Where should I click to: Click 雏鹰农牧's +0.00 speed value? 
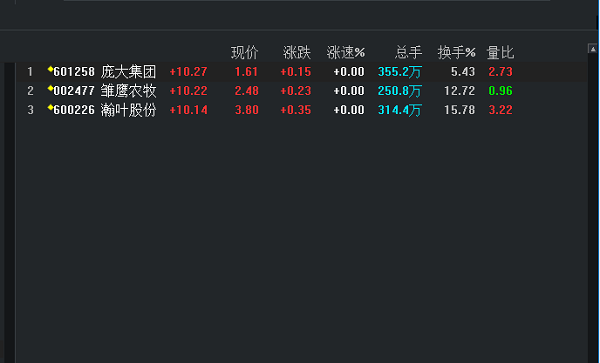pos(349,91)
